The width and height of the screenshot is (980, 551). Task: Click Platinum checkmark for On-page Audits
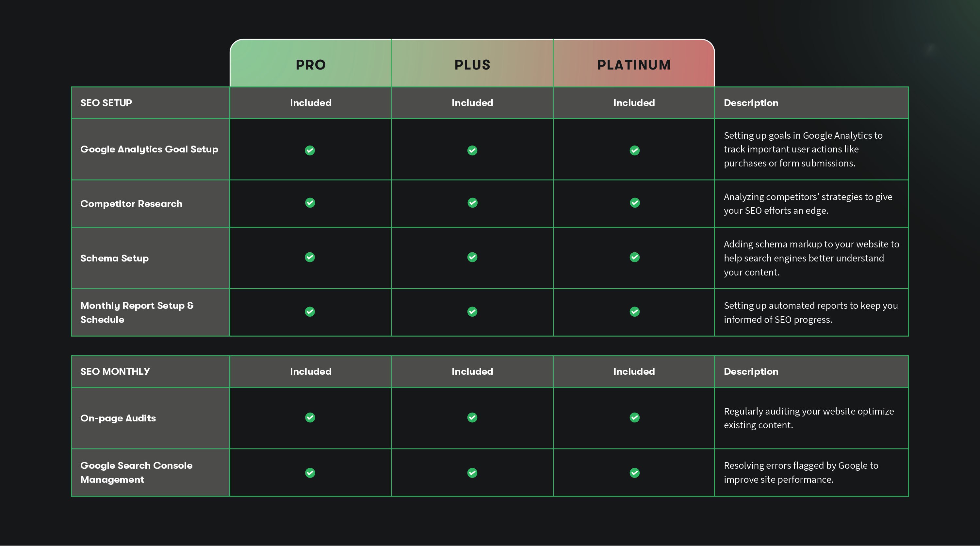pyautogui.click(x=634, y=417)
